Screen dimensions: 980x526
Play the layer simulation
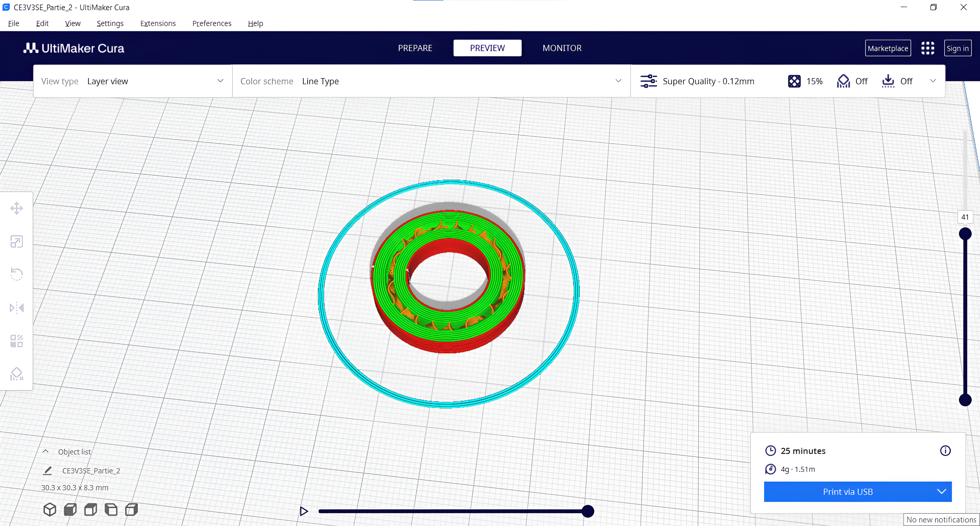point(304,511)
